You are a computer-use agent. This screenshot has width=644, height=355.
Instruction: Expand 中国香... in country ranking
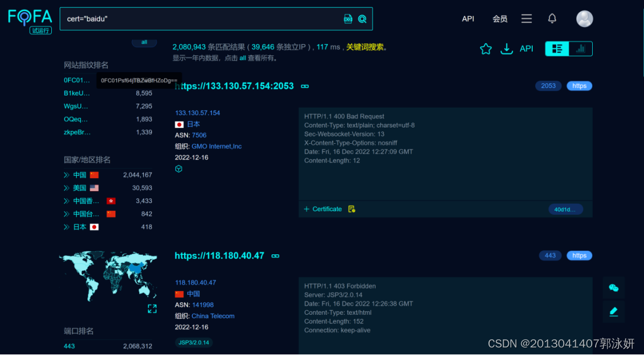tap(66, 201)
